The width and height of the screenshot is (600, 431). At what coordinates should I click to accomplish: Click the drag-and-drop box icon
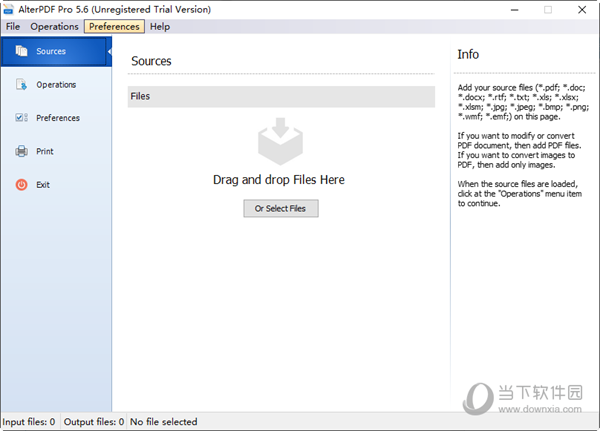280,141
